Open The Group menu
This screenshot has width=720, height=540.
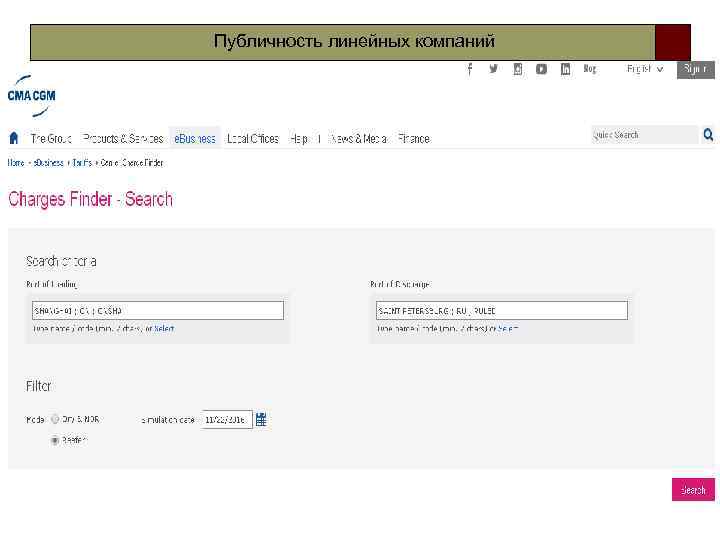[51, 138]
